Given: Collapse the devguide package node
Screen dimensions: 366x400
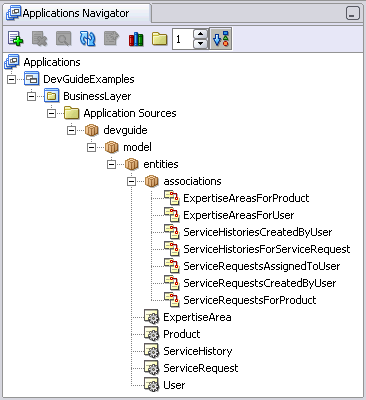Looking at the screenshot, I should click(72, 130).
